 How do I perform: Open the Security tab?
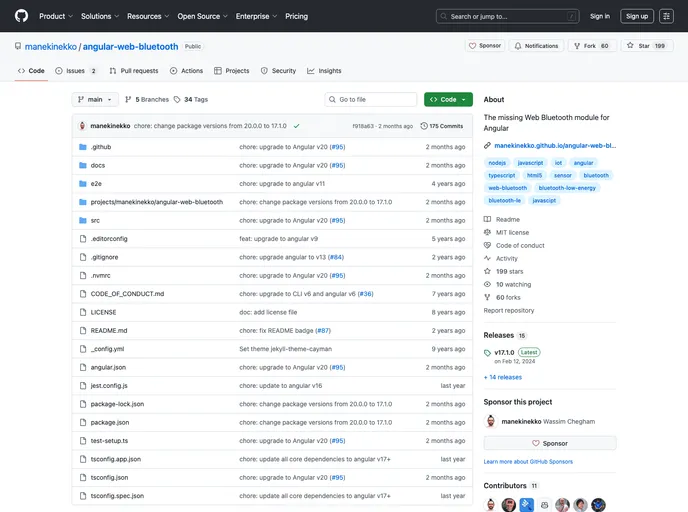[x=278, y=71]
